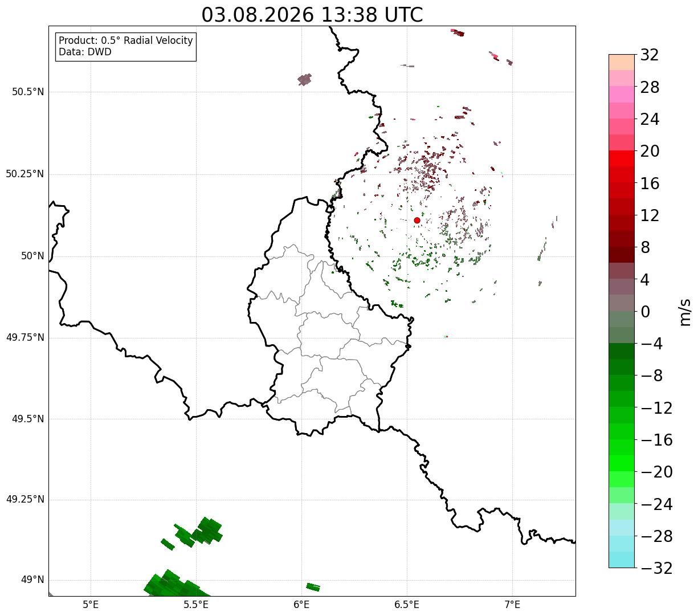Click the red radar site marker dot
The width and height of the screenshot is (698, 616).
coord(417,221)
